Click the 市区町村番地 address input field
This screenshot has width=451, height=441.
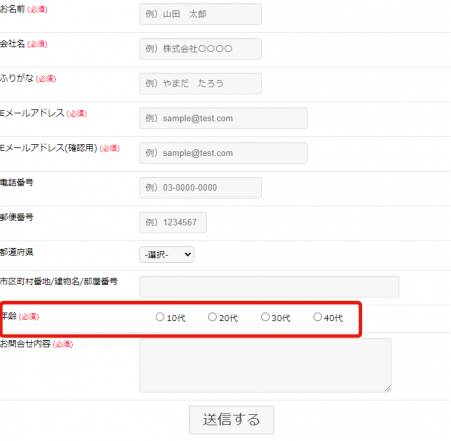click(269, 287)
